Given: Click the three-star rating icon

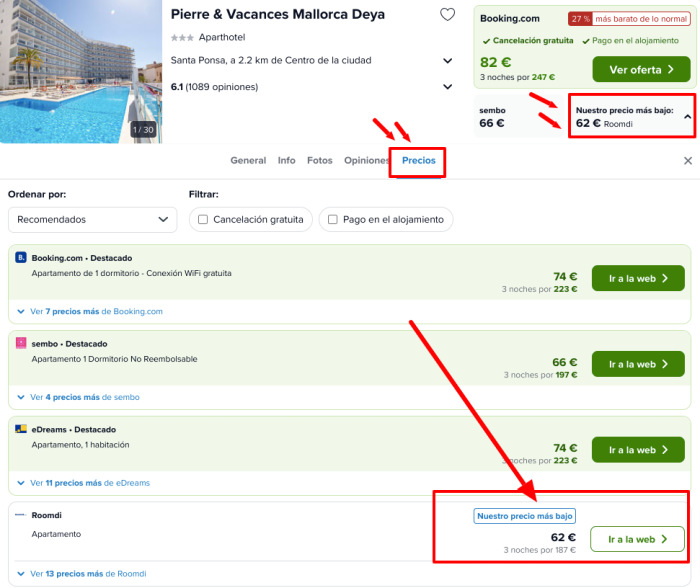Looking at the screenshot, I should pos(182,38).
